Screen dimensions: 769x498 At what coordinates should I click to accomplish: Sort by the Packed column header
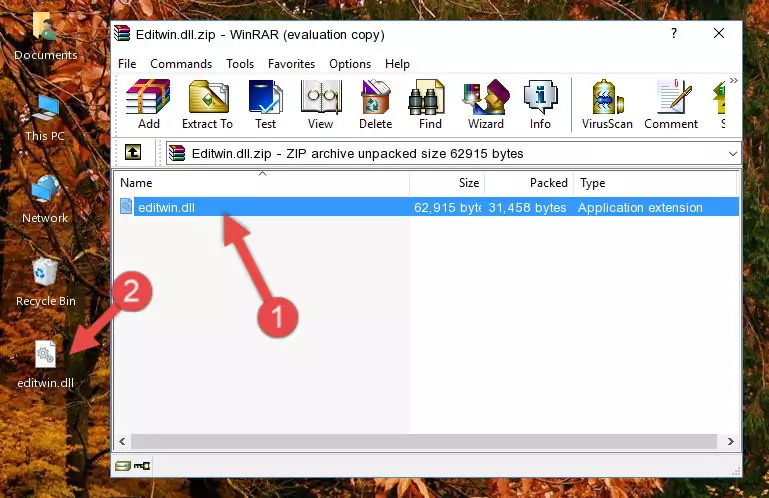(529, 183)
